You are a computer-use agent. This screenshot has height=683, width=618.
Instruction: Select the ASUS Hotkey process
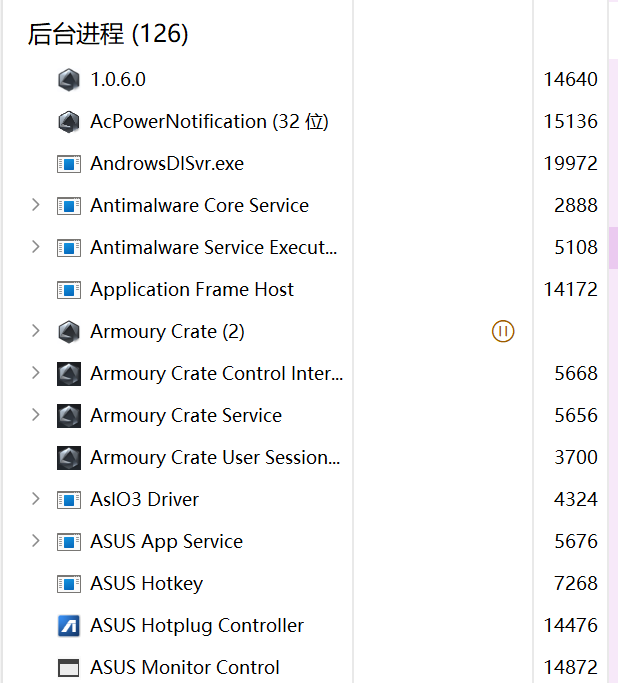(x=146, y=584)
